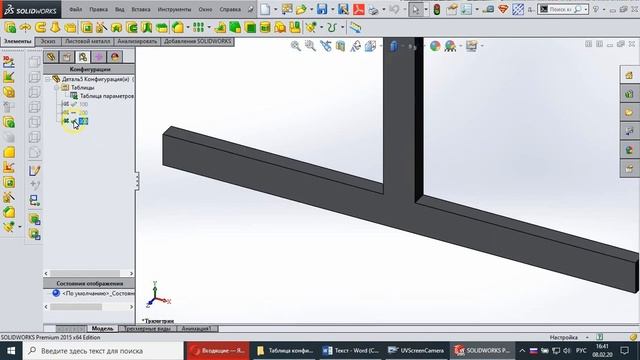Screen dimensions: 640x360
Task: Open the Инструменты menu
Action: pyautogui.click(x=174, y=9)
